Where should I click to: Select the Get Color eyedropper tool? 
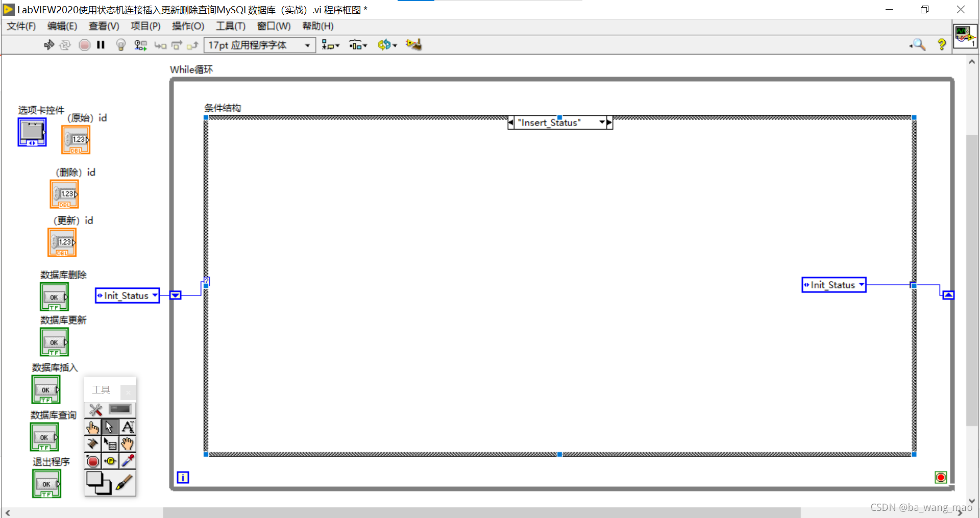(x=128, y=461)
